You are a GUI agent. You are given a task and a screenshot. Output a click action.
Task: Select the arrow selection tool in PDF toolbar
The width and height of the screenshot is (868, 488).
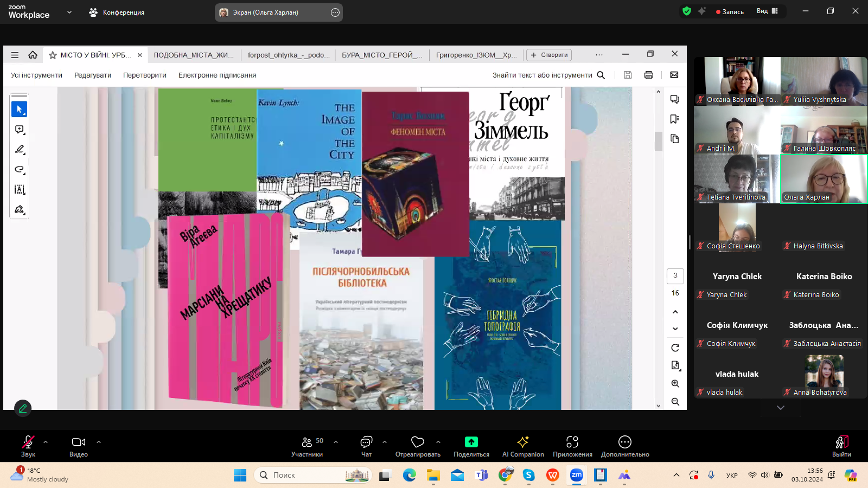pyautogui.click(x=19, y=109)
